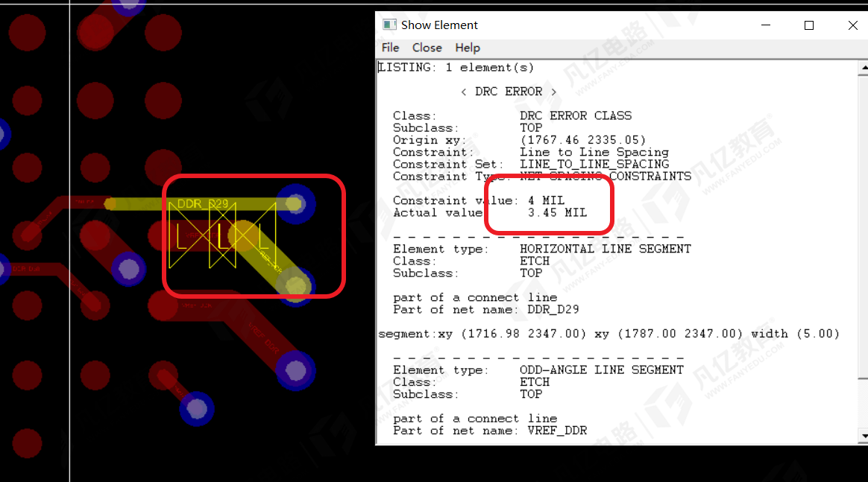Open the File menu in Show Element

pyautogui.click(x=390, y=48)
